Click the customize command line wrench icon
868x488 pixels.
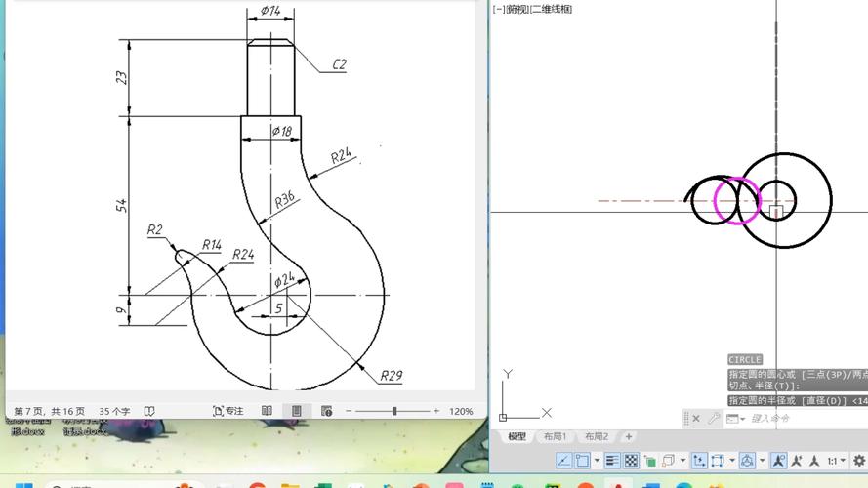(714, 419)
